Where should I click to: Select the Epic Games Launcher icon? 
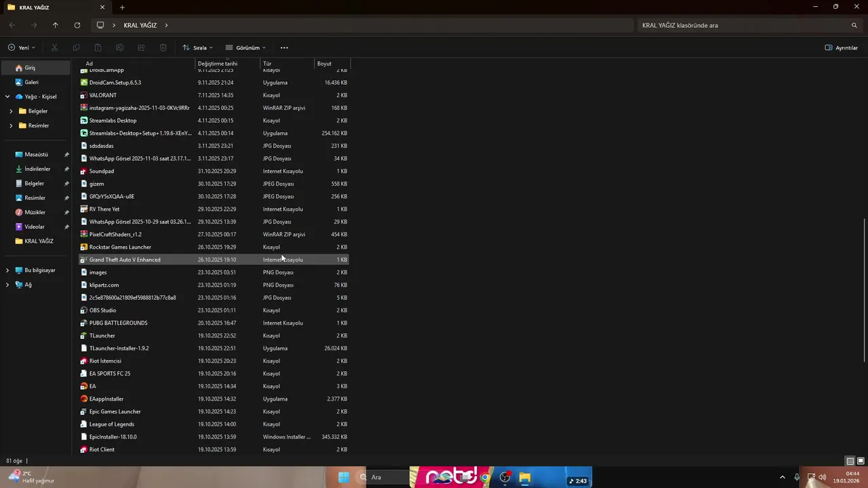pyautogui.click(x=84, y=411)
